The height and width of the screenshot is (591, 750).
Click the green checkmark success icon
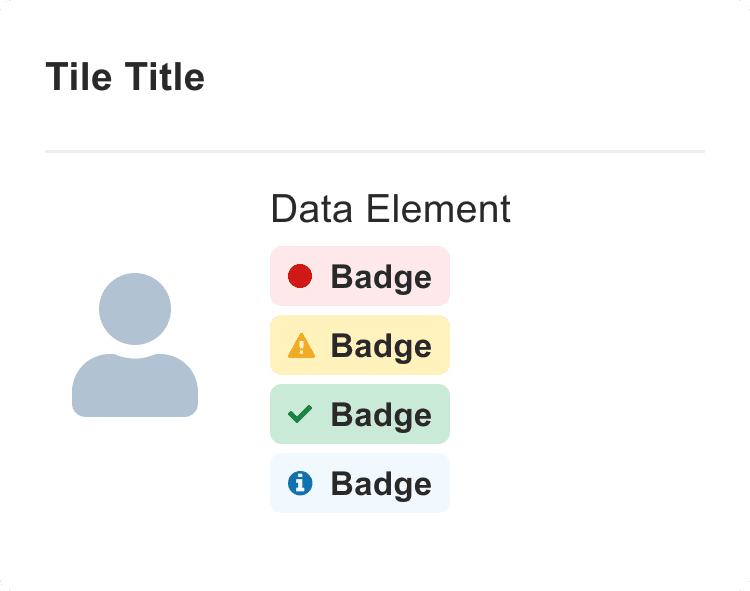coord(300,414)
